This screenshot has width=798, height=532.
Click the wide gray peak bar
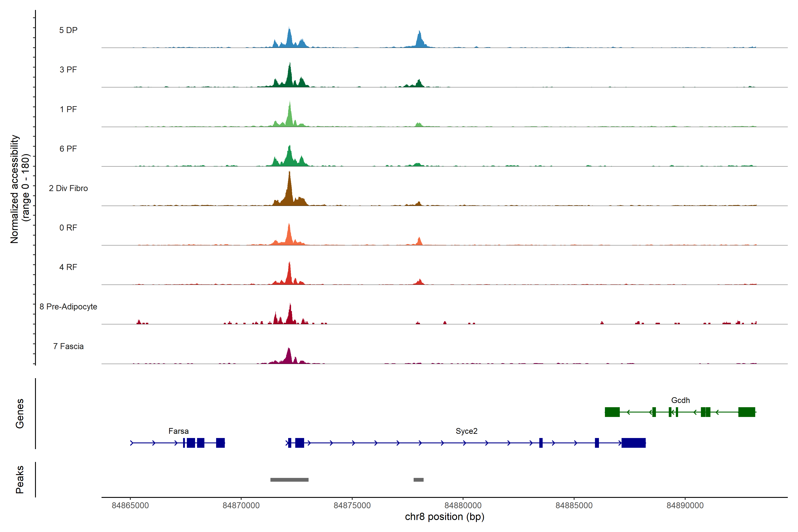[x=289, y=480]
